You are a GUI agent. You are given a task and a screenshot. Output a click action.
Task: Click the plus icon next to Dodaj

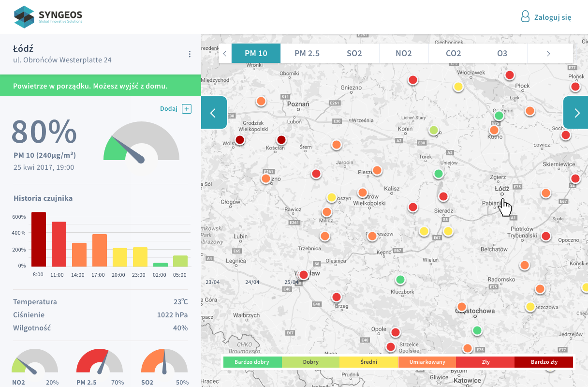(x=187, y=109)
